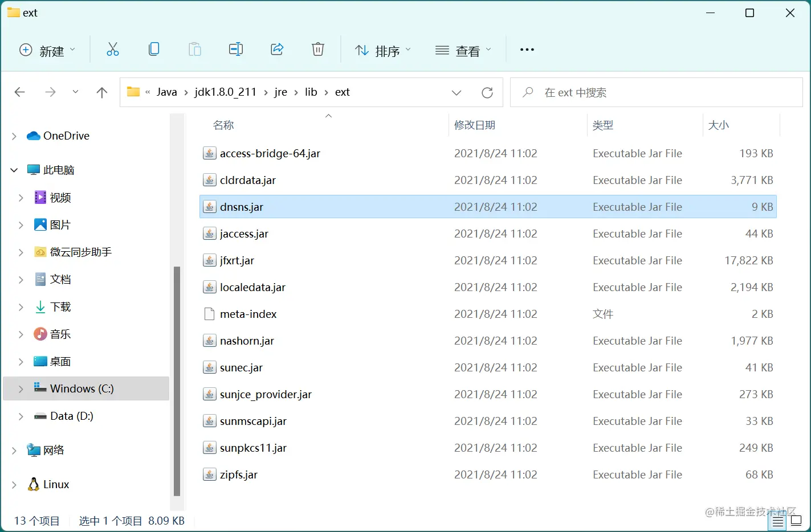Click the Delete trash can icon

click(318, 50)
